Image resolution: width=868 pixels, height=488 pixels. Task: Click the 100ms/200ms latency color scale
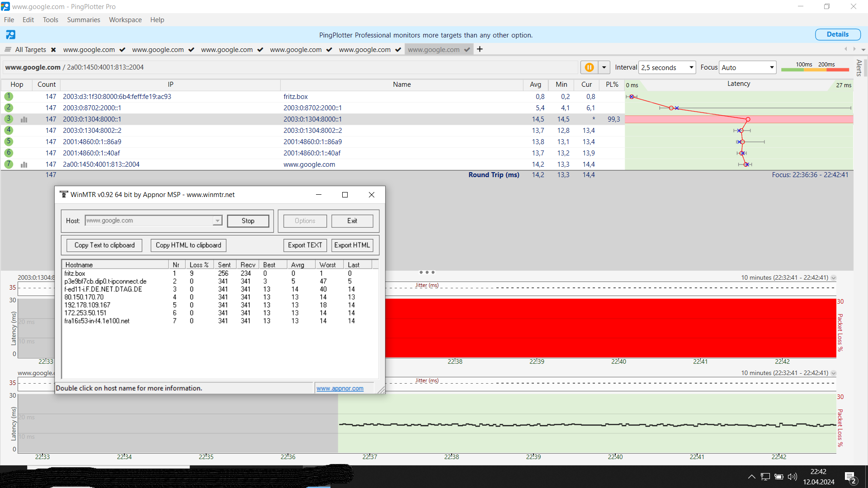[815, 67]
